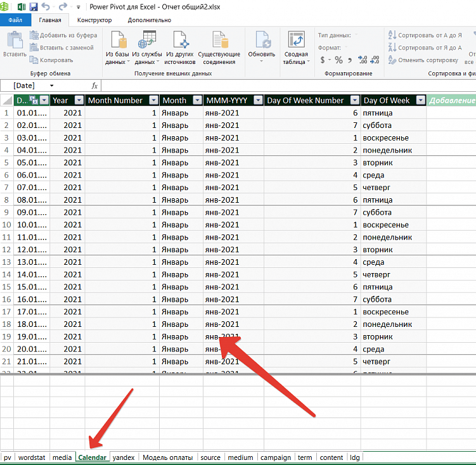Open the Year column filter dropdown
The width and height of the screenshot is (476, 465).
click(x=79, y=100)
